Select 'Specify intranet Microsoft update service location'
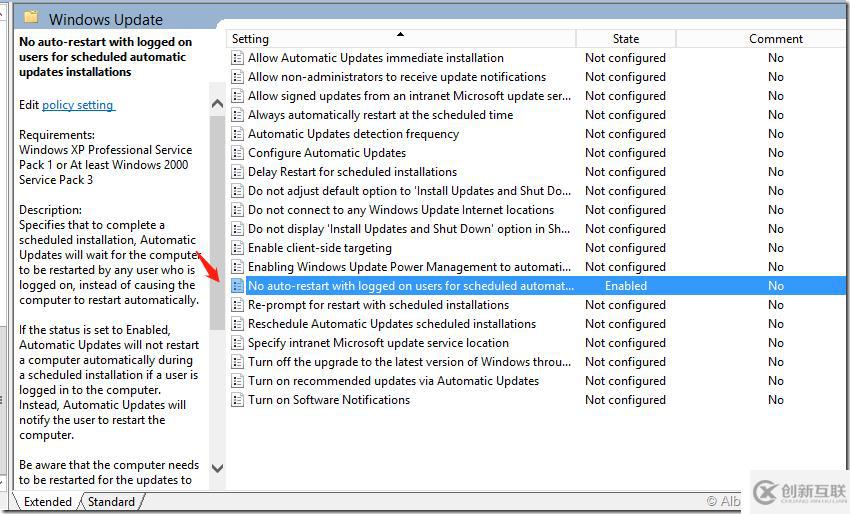 click(378, 343)
